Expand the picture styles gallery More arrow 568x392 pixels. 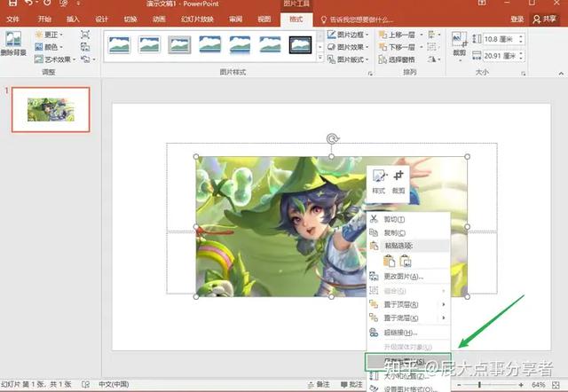pos(320,58)
